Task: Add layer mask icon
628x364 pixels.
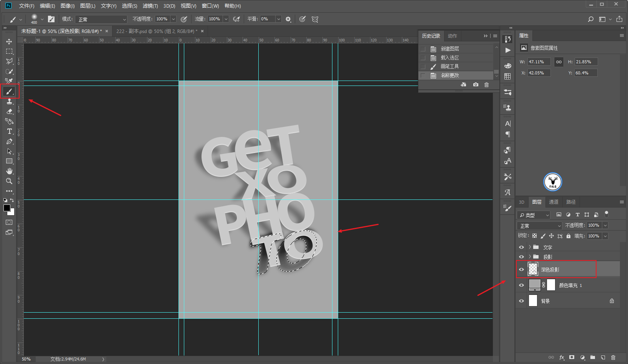Action: point(572,357)
